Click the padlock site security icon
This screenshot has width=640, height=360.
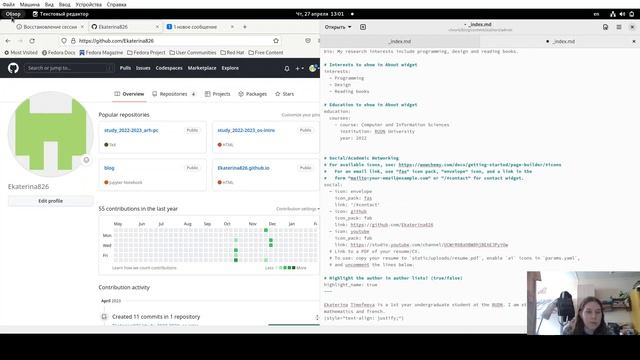pos(73,41)
